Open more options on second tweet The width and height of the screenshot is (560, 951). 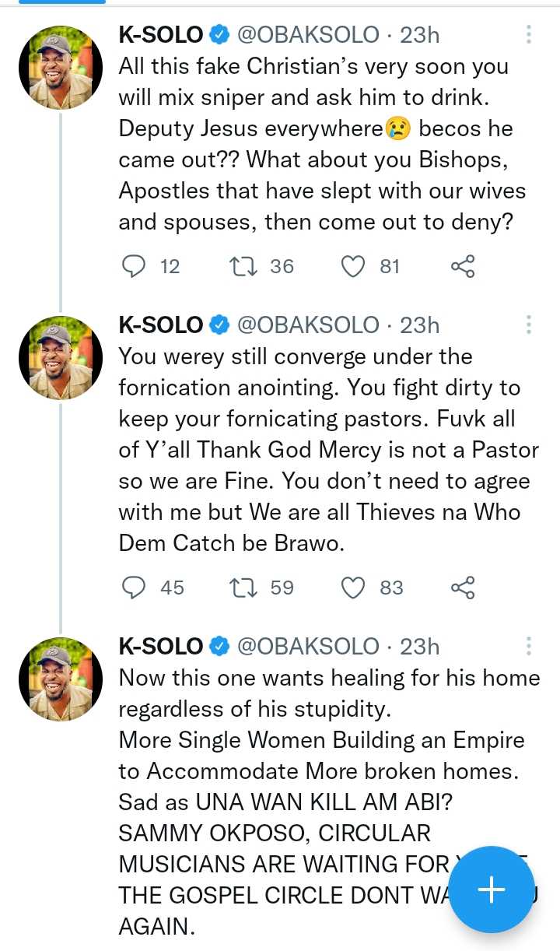point(529,325)
